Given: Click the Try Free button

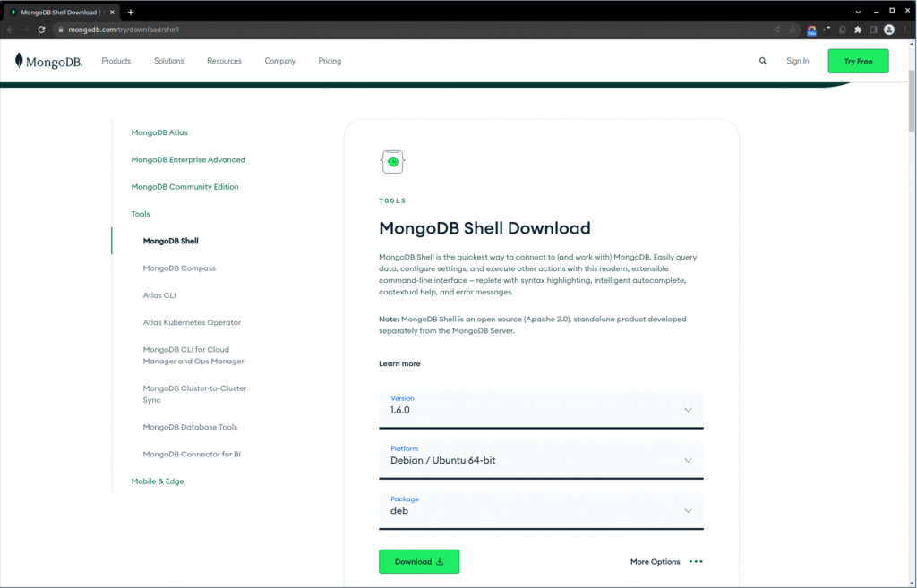Looking at the screenshot, I should click(x=858, y=62).
